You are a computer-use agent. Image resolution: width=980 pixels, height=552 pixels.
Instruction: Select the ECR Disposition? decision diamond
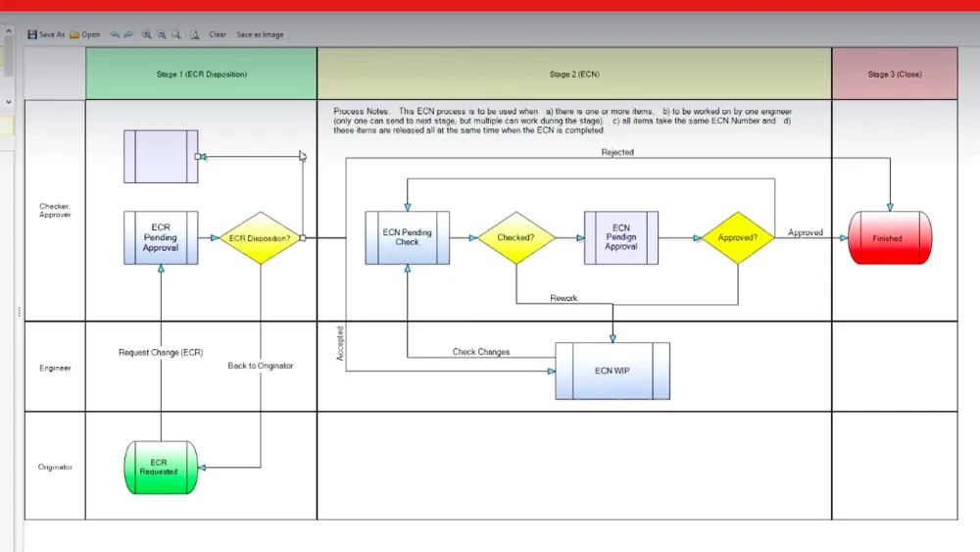point(260,238)
